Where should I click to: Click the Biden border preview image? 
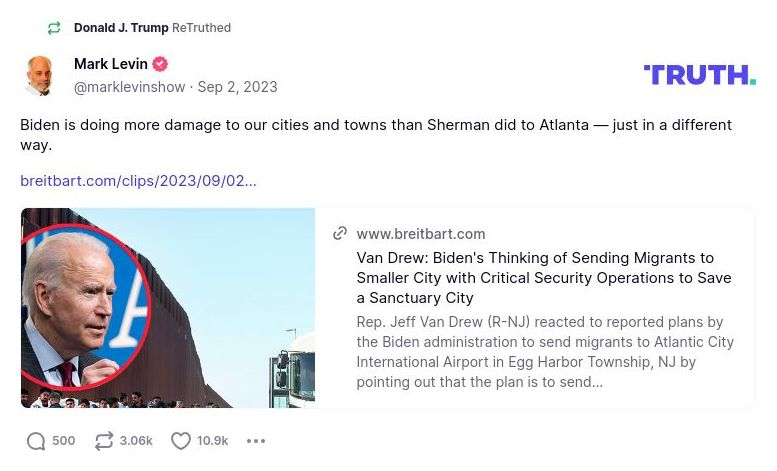(168, 308)
